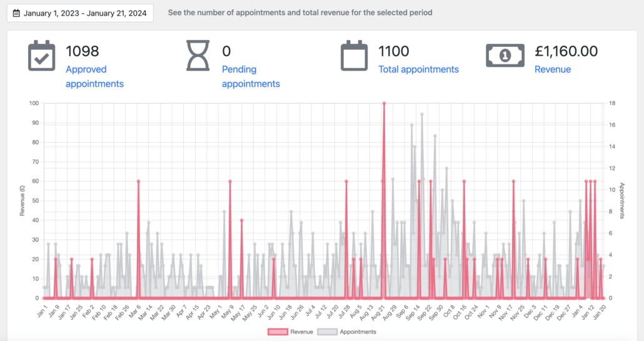
Task: Click the £1,160.00 revenue total
Action: (x=566, y=51)
